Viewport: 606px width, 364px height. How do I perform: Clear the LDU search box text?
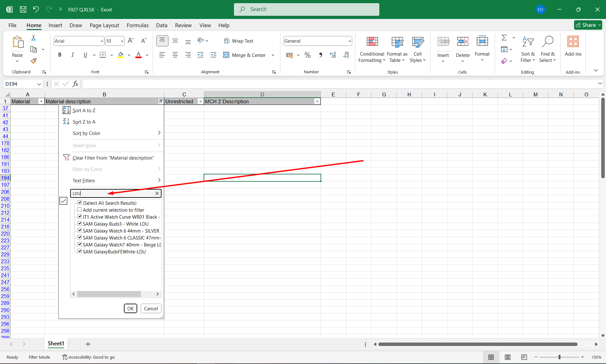click(x=157, y=193)
